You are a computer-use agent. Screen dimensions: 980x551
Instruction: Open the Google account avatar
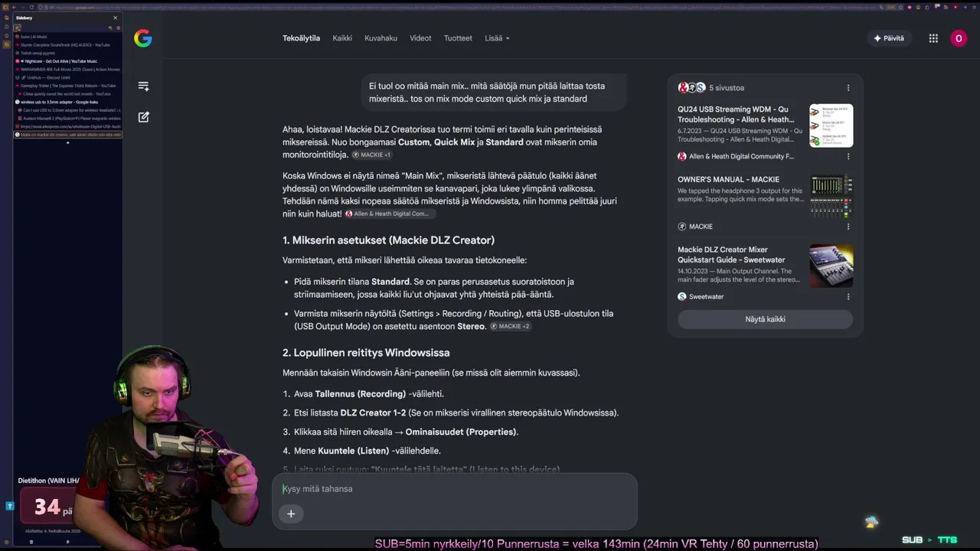pyautogui.click(x=959, y=38)
